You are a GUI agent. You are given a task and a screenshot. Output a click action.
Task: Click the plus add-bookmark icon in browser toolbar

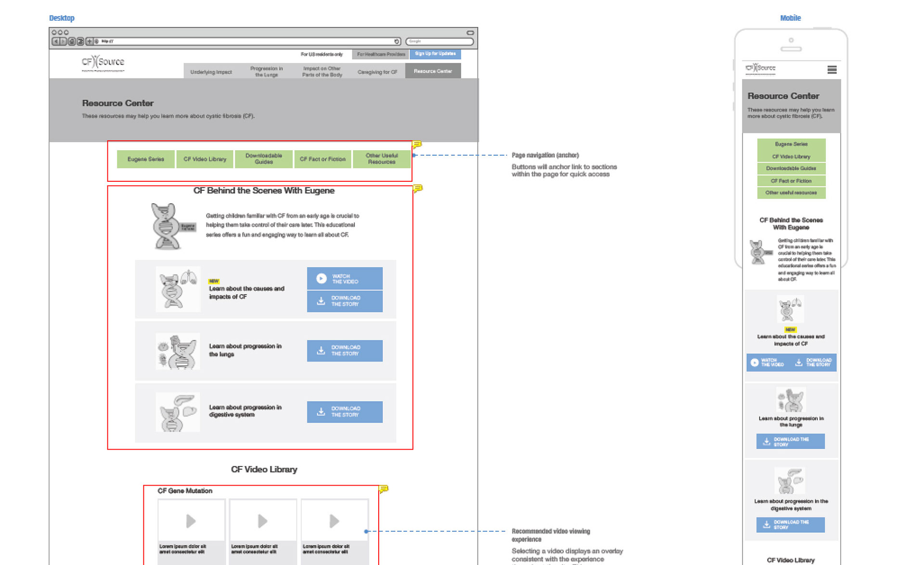click(x=89, y=42)
